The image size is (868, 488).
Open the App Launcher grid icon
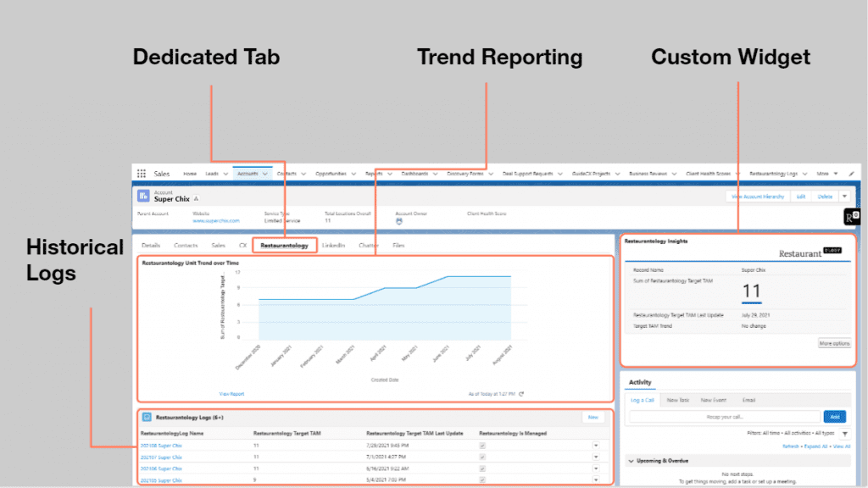(x=142, y=174)
